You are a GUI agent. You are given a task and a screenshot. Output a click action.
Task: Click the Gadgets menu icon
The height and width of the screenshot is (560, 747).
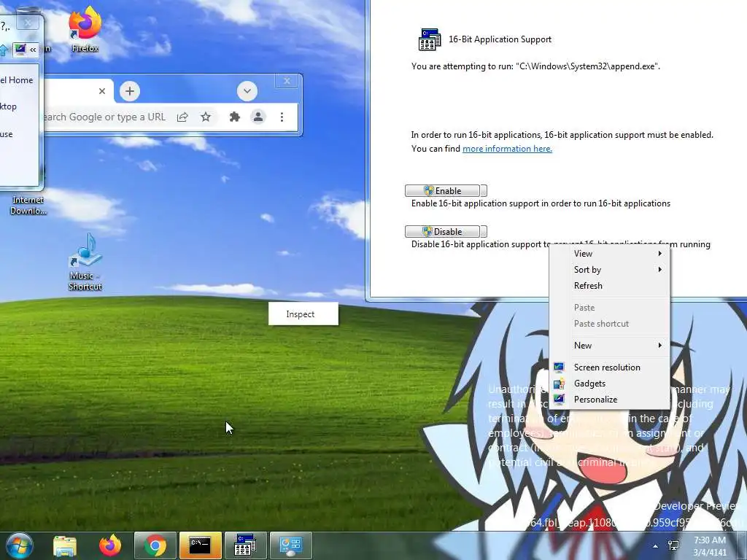[559, 384]
